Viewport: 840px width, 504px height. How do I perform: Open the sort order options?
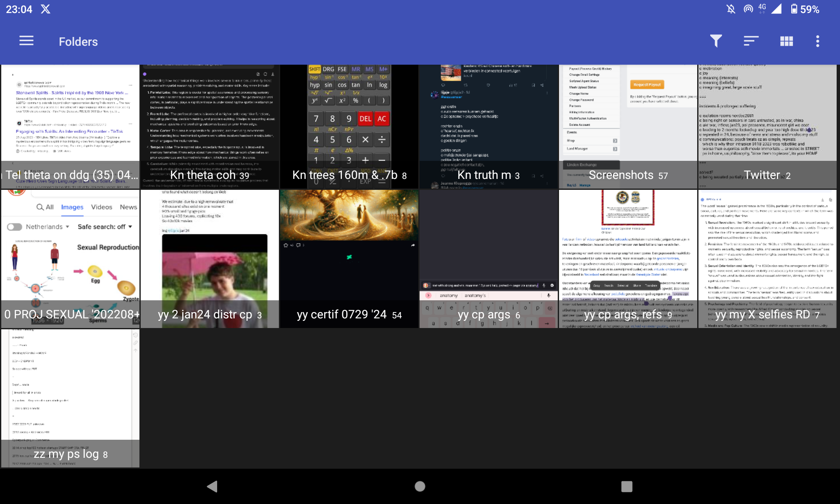click(751, 41)
